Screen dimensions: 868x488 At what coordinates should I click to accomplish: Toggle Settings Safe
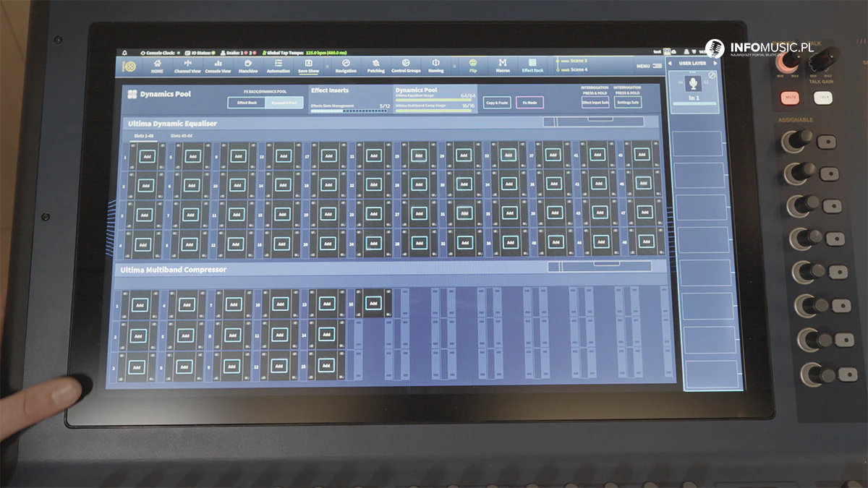[x=627, y=103]
